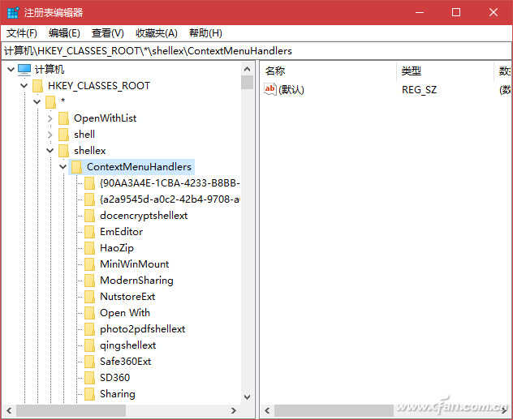The width and height of the screenshot is (513, 420).
Task: Click the ModernSharing folder icon
Action: (x=89, y=280)
